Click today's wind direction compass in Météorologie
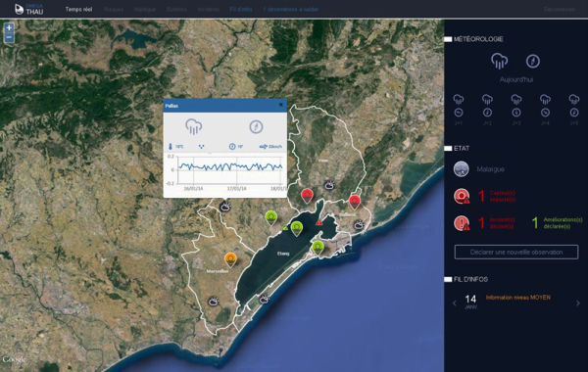 click(x=532, y=61)
